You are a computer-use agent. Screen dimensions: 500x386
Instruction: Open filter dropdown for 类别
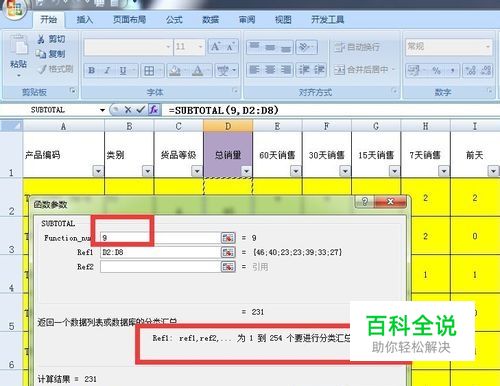tap(147, 171)
